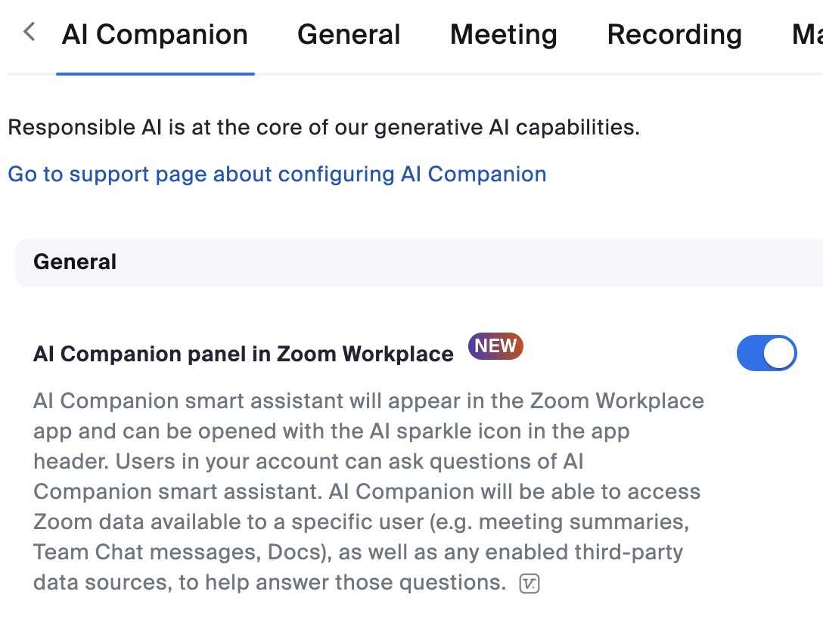The image size is (823, 644).
Task: Select the back arrow to exit AI Companion settings
Action: 27,33
